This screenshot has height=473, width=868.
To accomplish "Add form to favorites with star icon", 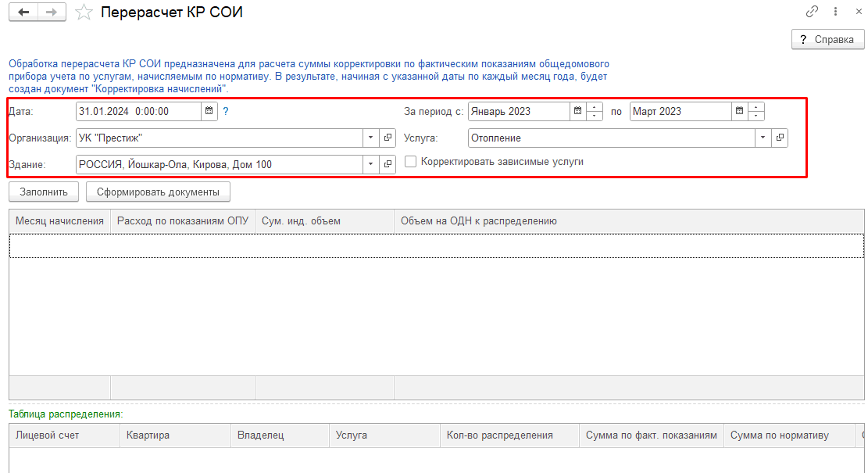I will click(84, 13).
